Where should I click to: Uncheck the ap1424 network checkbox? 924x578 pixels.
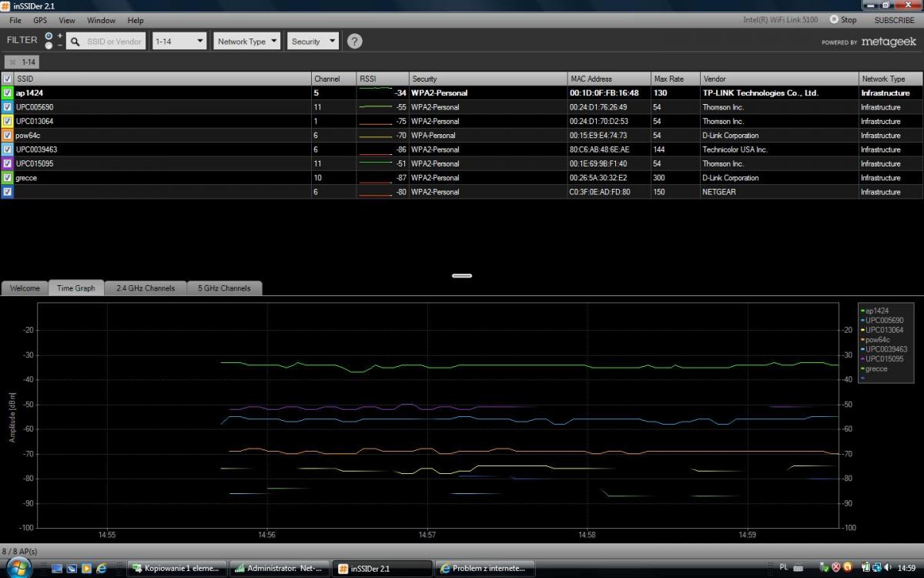click(x=8, y=92)
